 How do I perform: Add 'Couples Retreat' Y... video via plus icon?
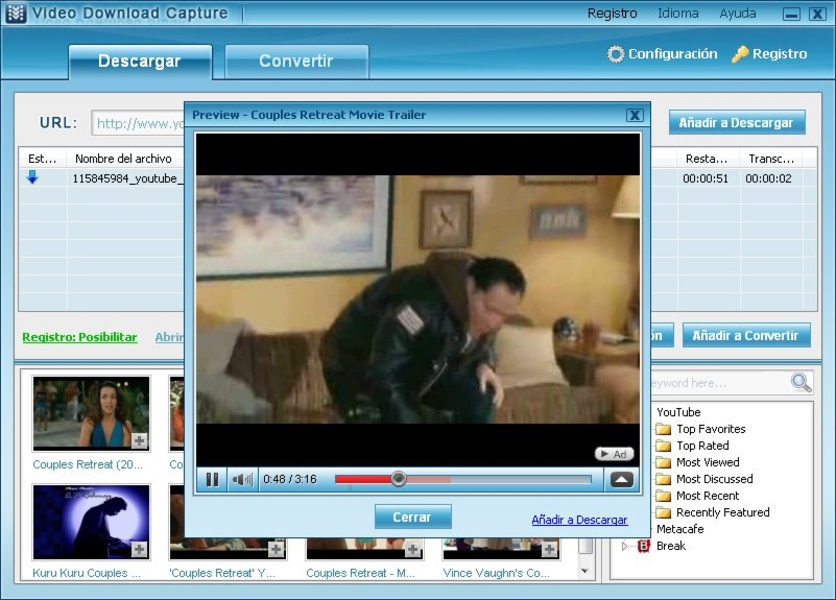(x=276, y=549)
